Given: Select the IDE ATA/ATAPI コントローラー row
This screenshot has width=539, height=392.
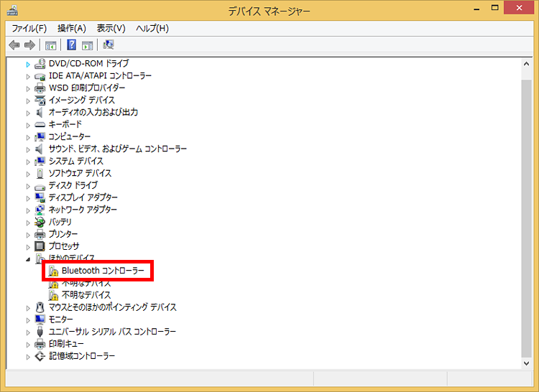Looking at the screenshot, I should click(100, 75).
